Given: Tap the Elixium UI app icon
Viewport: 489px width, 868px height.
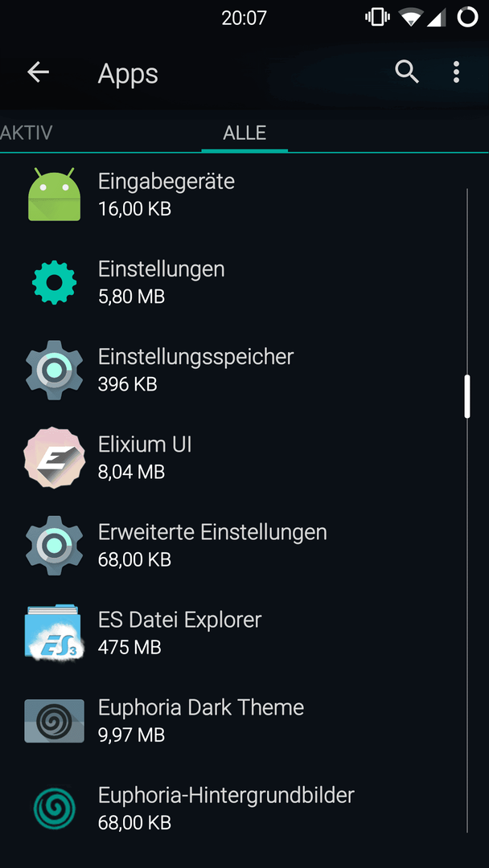Looking at the screenshot, I should [54, 457].
